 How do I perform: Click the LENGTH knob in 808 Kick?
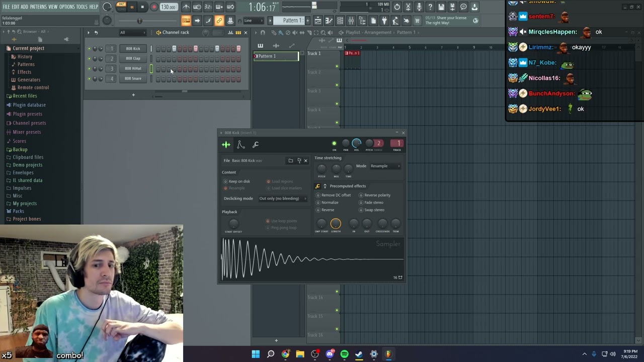coord(336,224)
